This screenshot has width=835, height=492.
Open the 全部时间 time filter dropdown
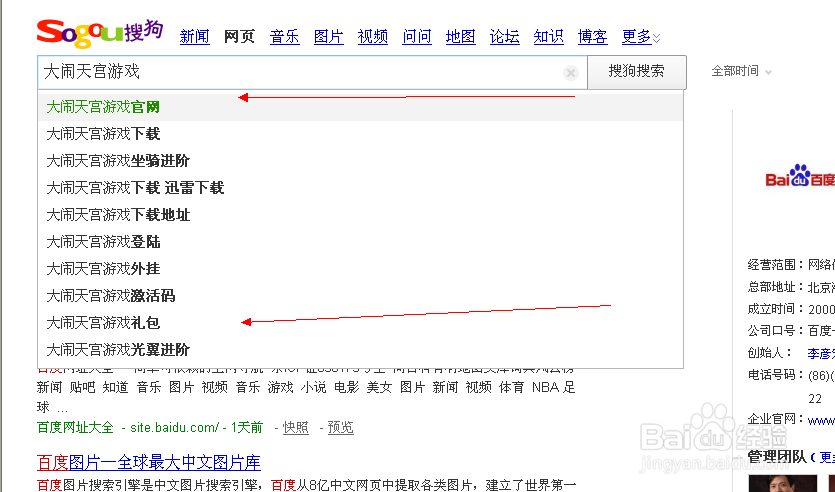point(741,71)
